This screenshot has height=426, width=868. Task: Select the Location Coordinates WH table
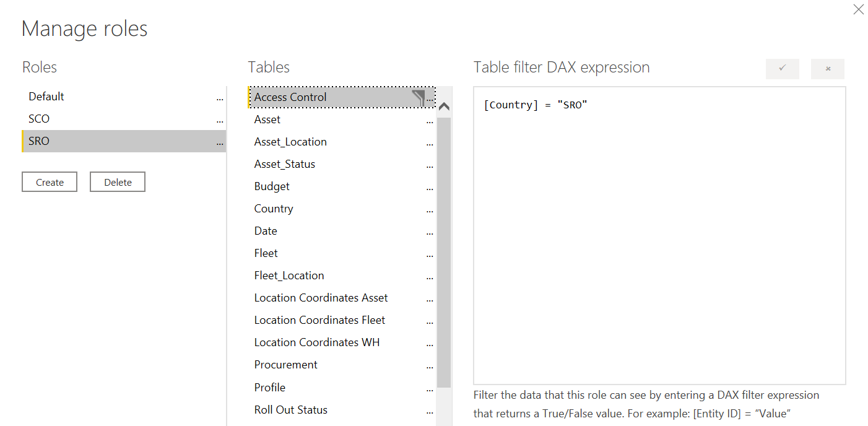[x=342, y=342]
